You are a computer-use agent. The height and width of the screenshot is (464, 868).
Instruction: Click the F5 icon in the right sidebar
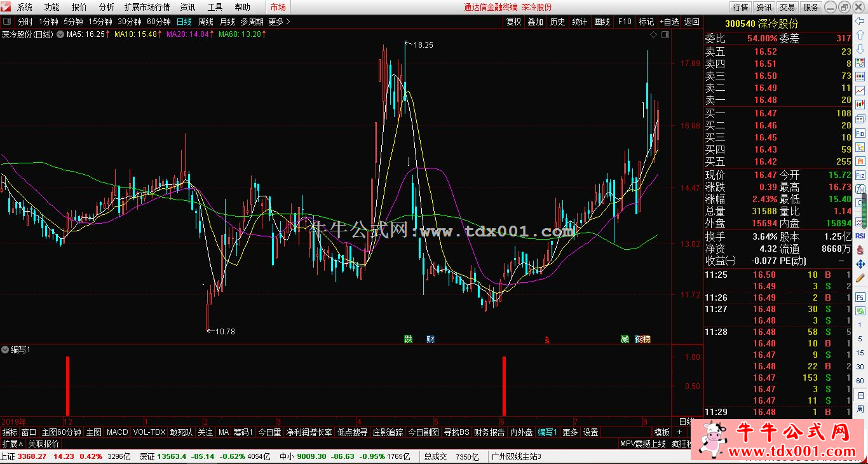[x=860, y=297]
